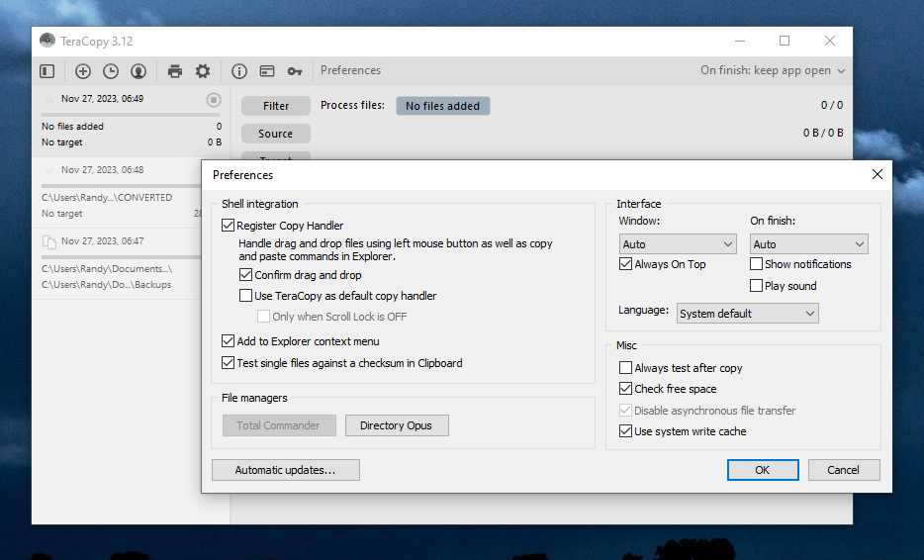Click the Preferences label in toolbar
The image size is (924, 560).
point(350,70)
